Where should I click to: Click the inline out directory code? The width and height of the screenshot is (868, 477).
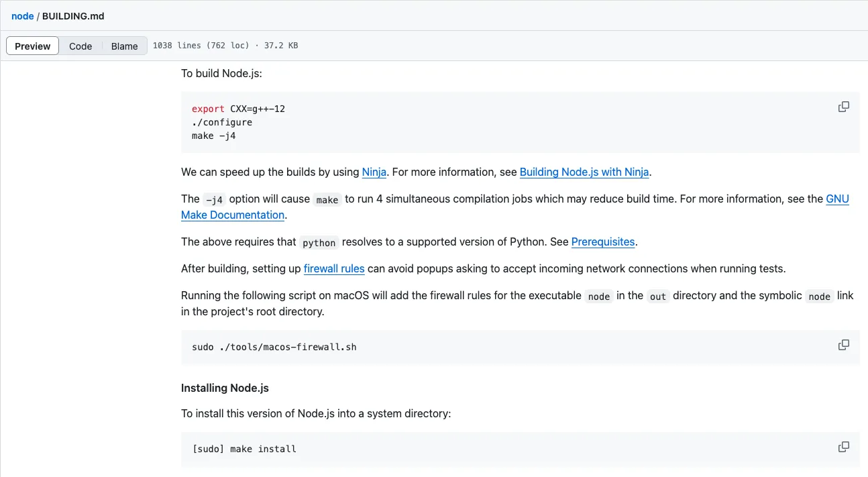657,296
